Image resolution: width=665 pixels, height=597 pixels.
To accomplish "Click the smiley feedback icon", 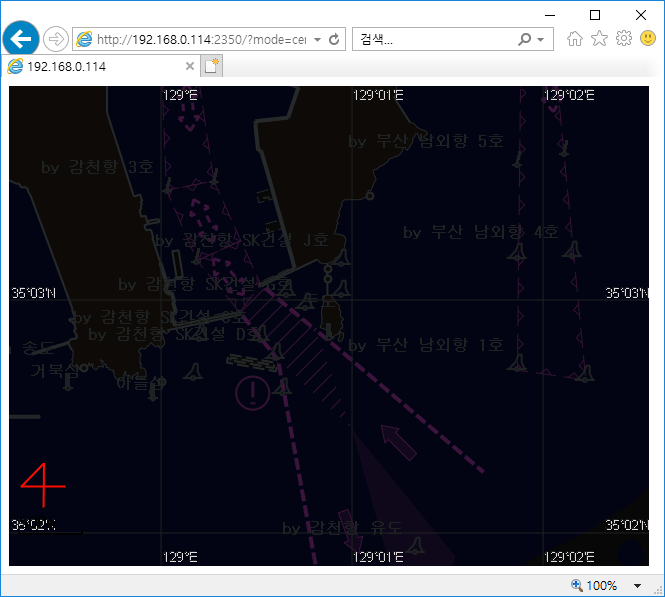I will [x=648, y=39].
